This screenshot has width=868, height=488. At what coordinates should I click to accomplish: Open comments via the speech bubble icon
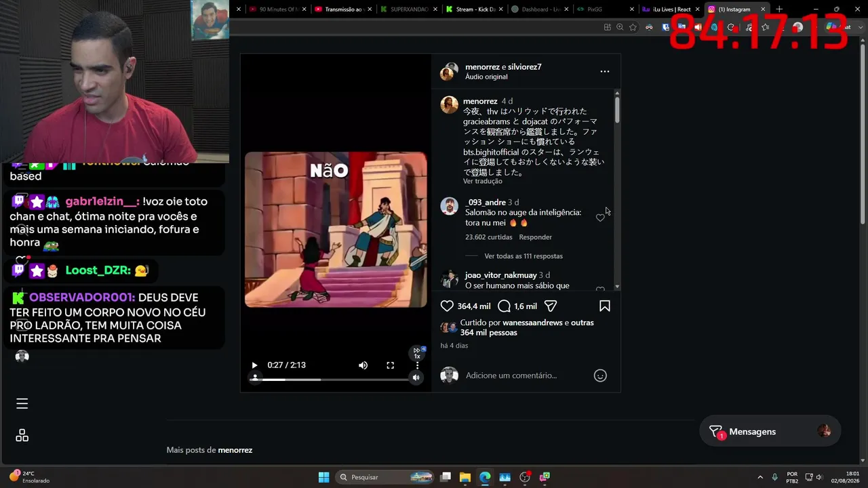pos(504,306)
